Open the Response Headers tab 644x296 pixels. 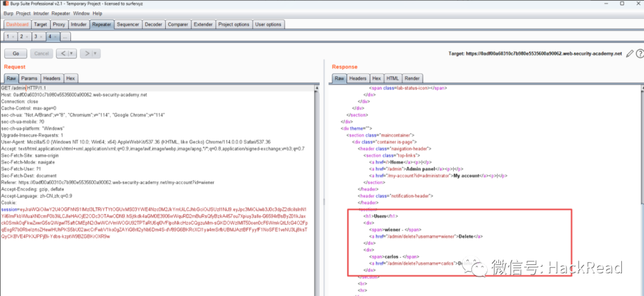pyautogui.click(x=358, y=78)
